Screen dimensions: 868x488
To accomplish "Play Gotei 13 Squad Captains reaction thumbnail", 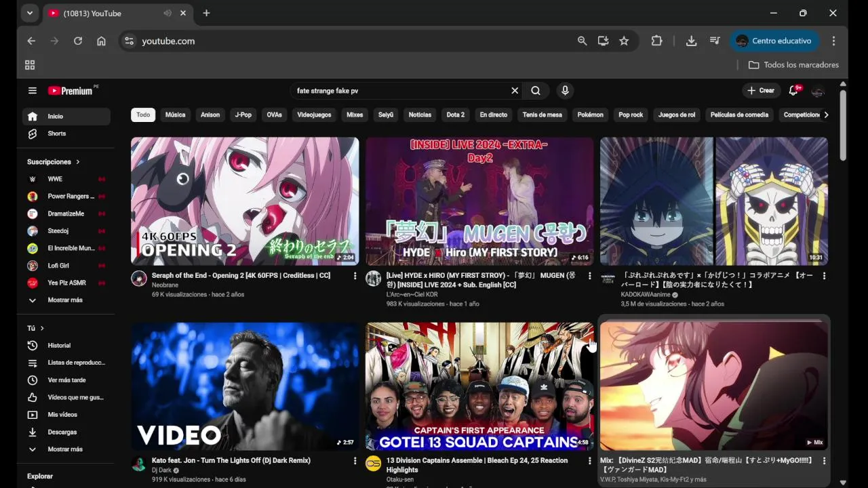I will click(479, 386).
